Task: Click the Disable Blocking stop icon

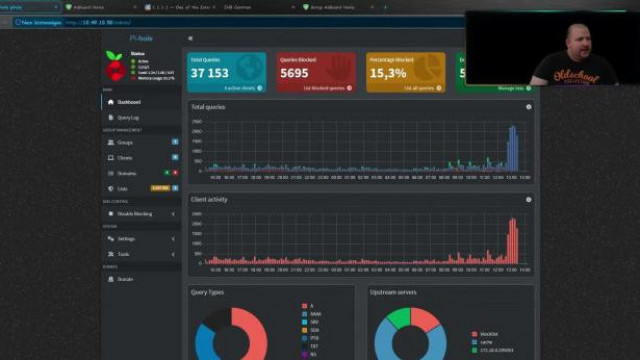Action: (x=111, y=214)
